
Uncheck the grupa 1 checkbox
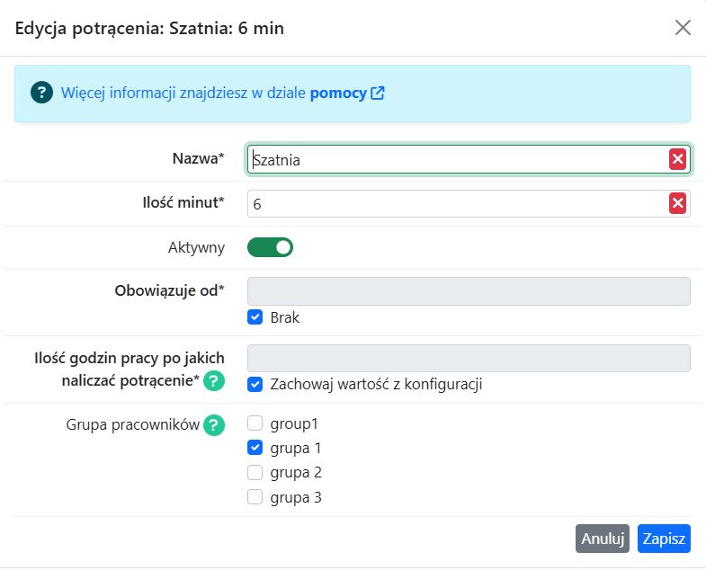[x=255, y=448]
